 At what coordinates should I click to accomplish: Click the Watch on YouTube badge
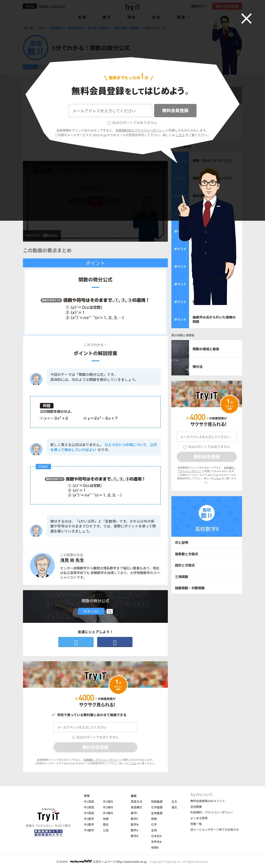point(42,235)
